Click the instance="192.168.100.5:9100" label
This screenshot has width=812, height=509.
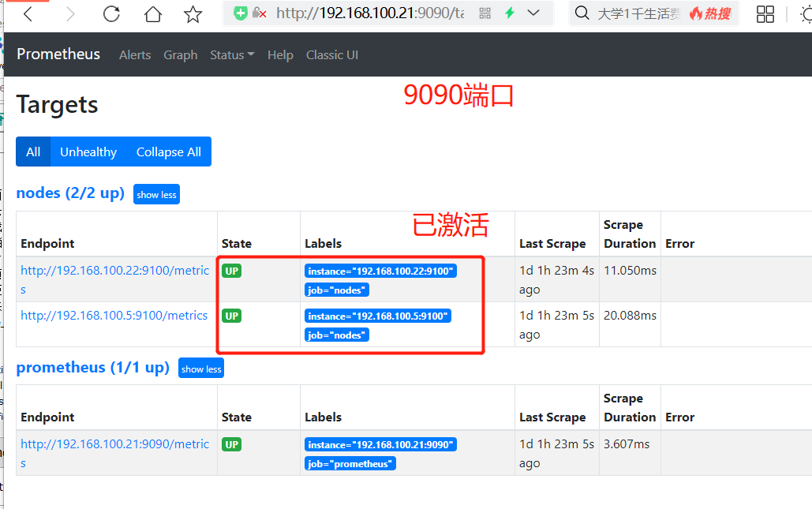point(378,316)
